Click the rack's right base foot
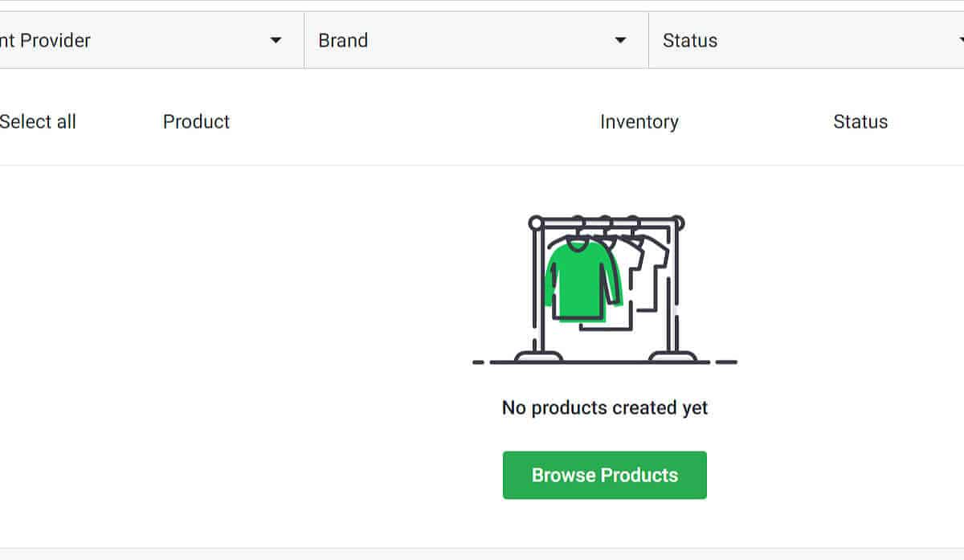Screen dimensions: 964x560 click(x=673, y=356)
